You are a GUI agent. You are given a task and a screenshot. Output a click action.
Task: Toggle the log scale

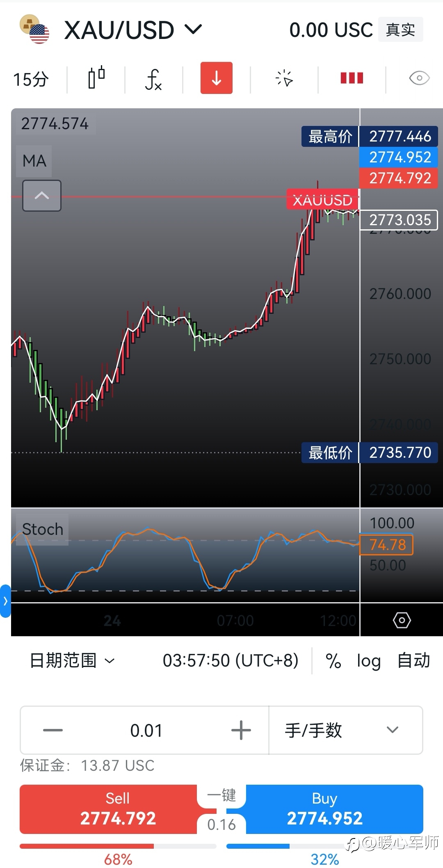pos(368,661)
